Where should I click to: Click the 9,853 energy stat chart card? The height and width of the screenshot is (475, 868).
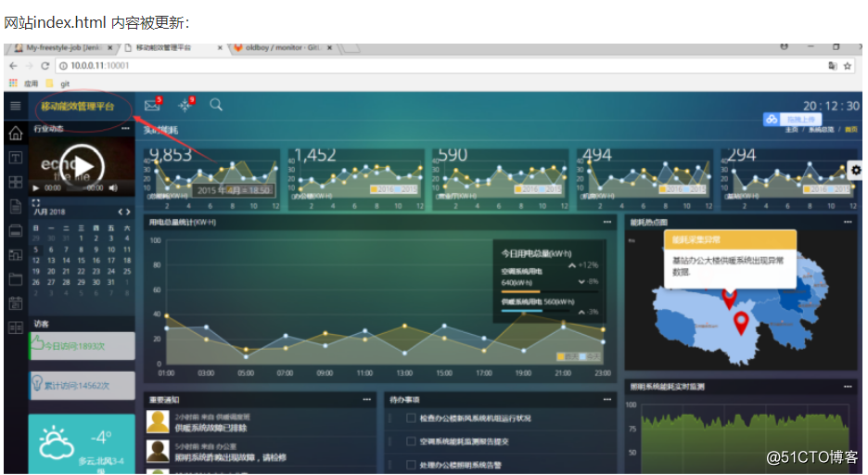click(211, 179)
